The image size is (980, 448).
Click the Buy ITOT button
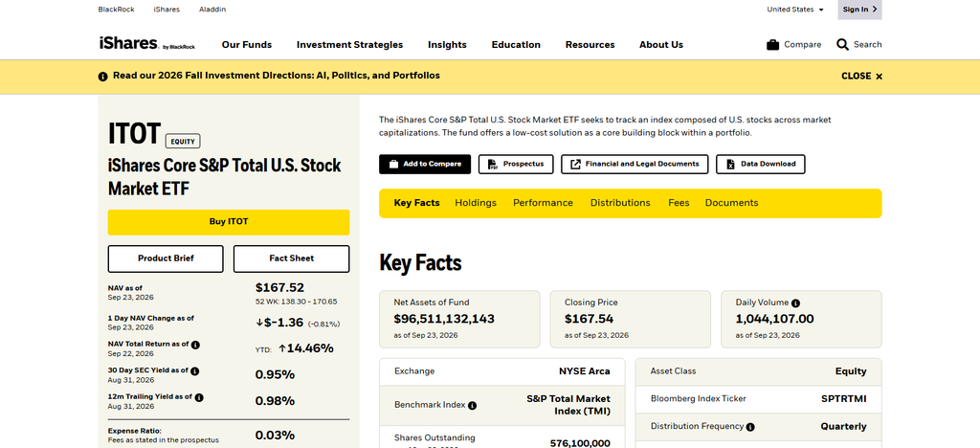click(x=229, y=222)
